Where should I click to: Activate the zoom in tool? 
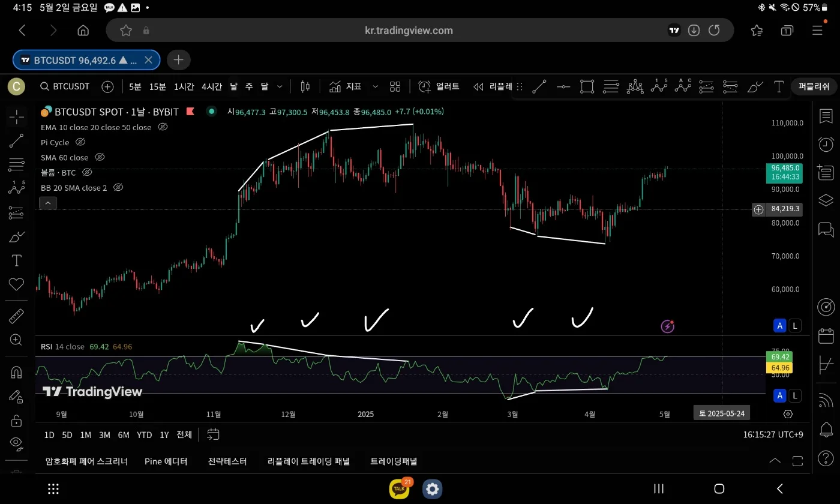pyautogui.click(x=16, y=340)
